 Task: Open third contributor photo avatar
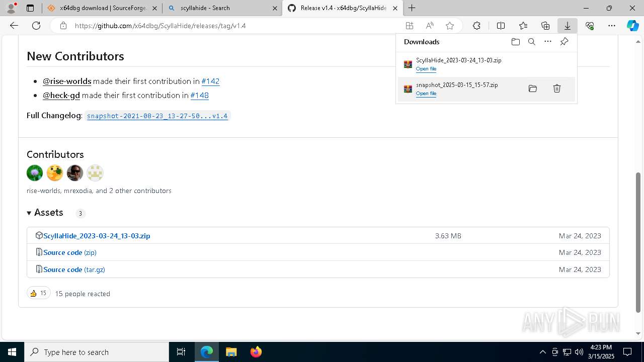click(x=75, y=173)
